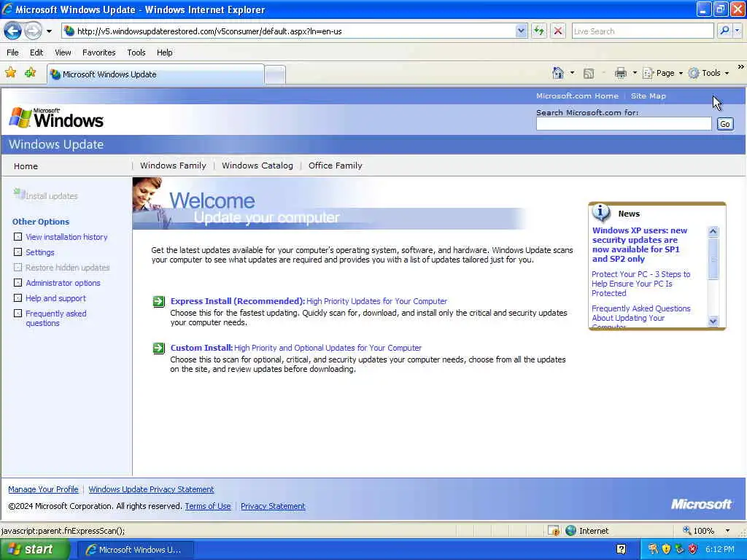Click the Internet zone globe icon
The width and height of the screenshot is (747, 560).
pyautogui.click(x=570, y=531)
